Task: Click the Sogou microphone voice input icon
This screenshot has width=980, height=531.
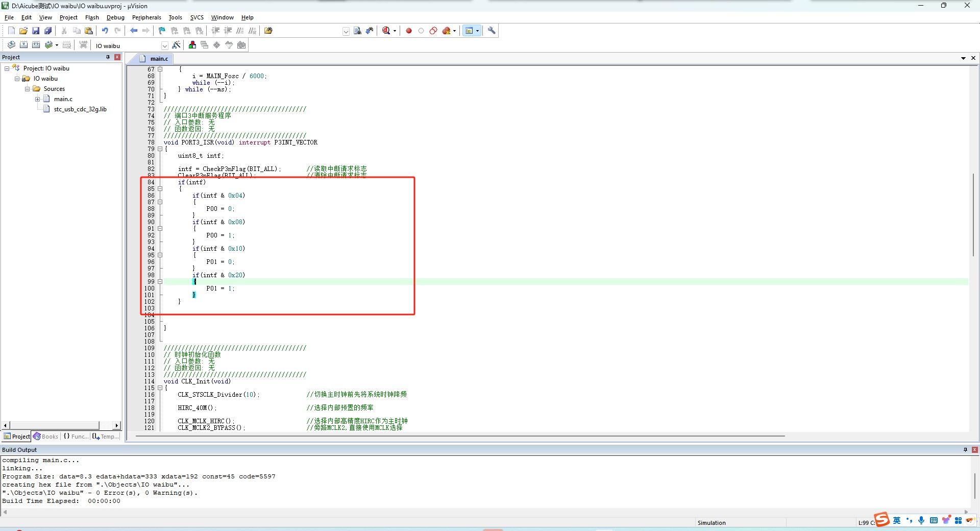Action: point(921,520)
